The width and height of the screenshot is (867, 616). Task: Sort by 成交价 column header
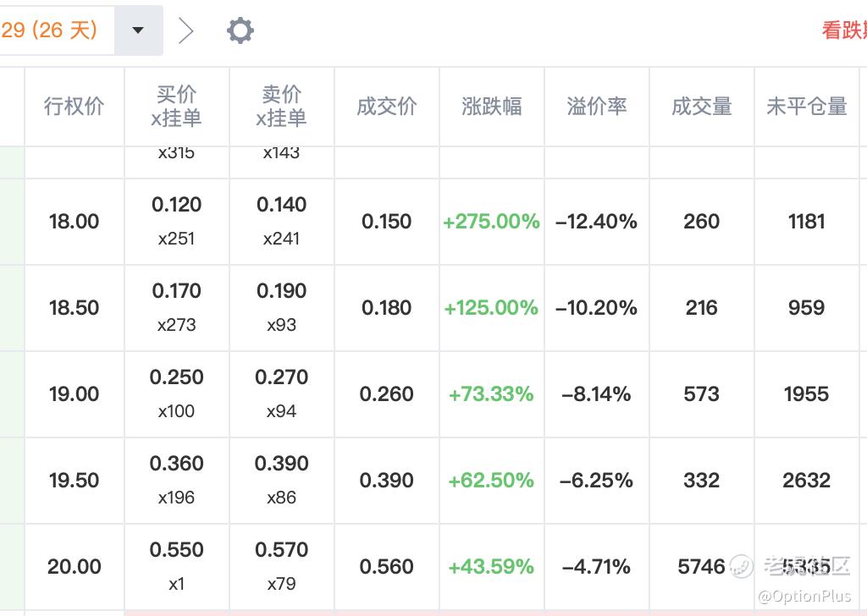pos(387,107)
